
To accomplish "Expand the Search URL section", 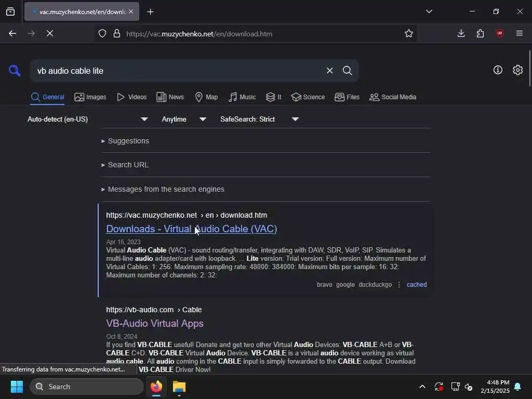I will pyautogui.click(x=125, y=165).
